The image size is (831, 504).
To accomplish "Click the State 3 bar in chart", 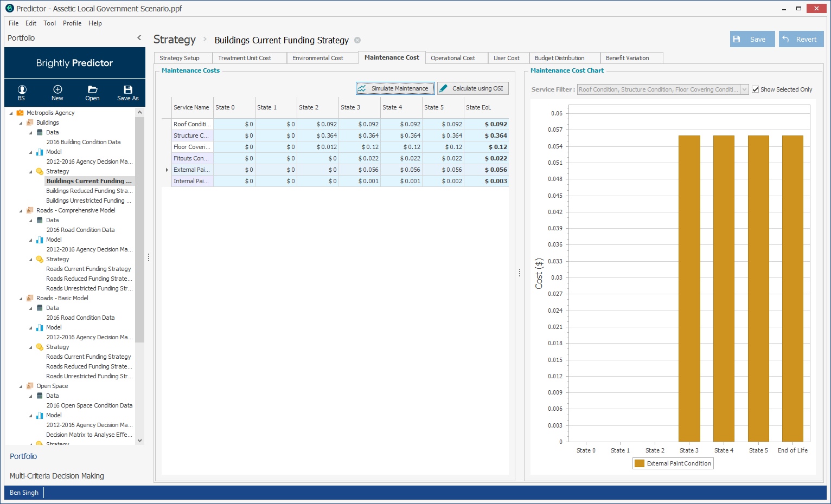I will click(x=689, y=288).
